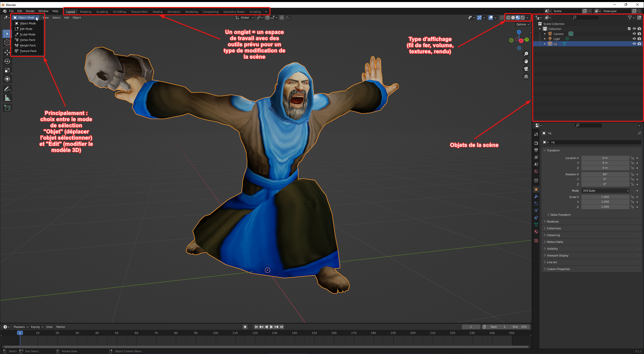This screenshot has height=354, width=644.
Task: Choose Sculpt Mode from the mode menu
Action: pos(27,34)
